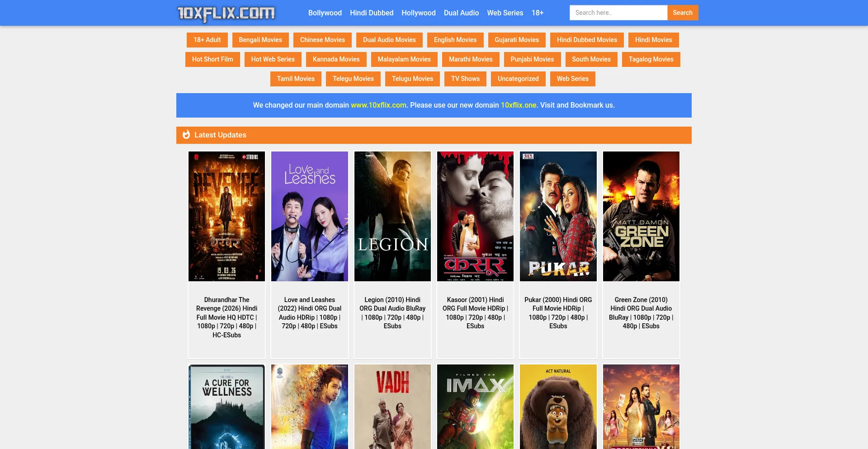
Task: Select Dual Audio in the top navigation
Action: (x=461, y=13)
